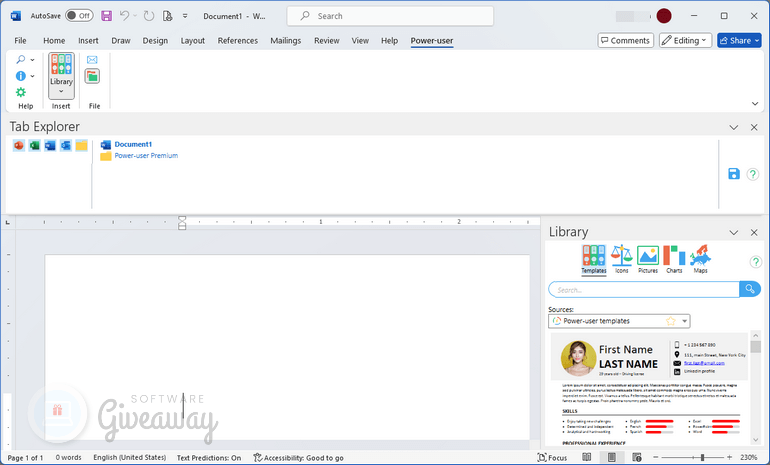Close the Tab Explorer pane
The width and height of the screenshot is (770, 465).
click(x=754, y=127)
